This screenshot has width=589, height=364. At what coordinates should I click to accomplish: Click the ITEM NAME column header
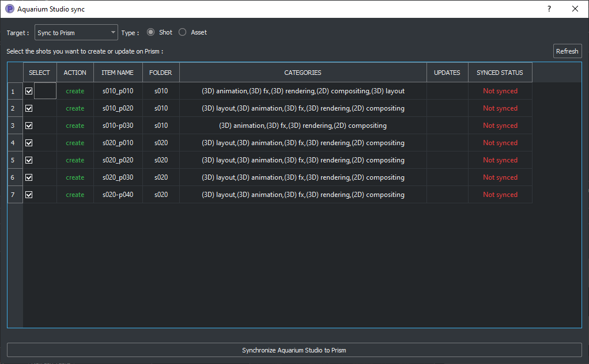coord(118,72)
